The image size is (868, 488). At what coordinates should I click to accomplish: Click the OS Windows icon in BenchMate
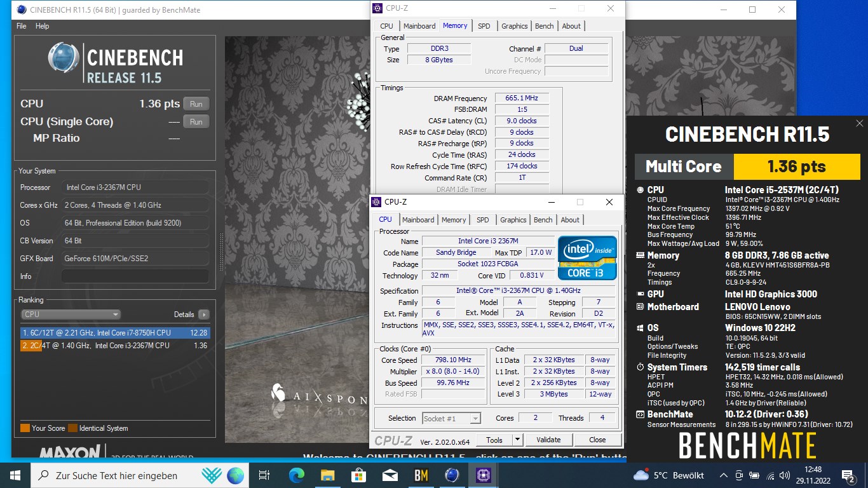coord(640,328)
